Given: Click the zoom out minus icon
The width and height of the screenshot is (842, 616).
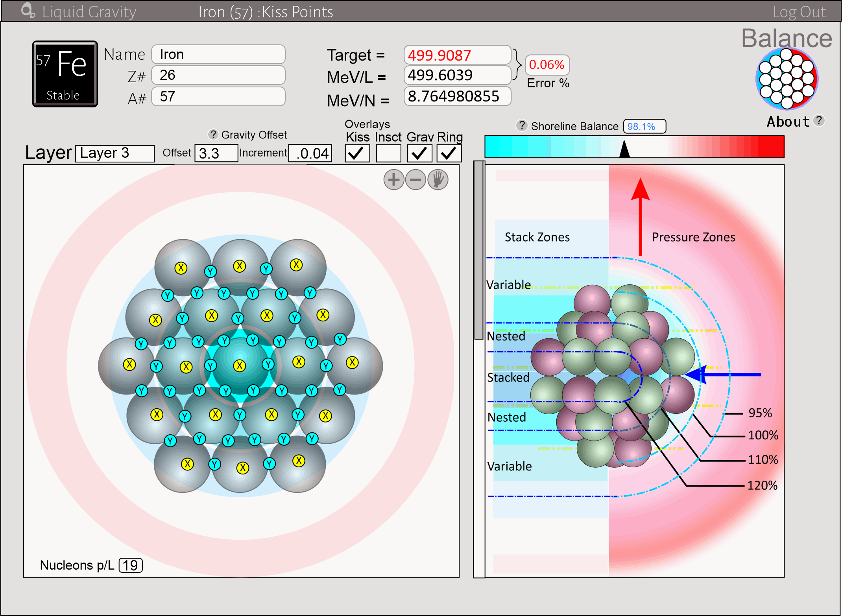Looking at the screenshot, I should (x=415, y=180).
